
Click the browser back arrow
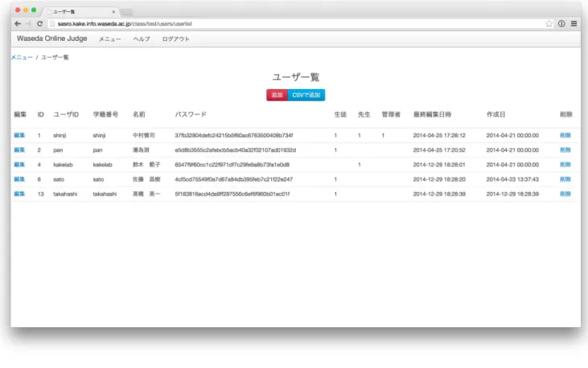[x=17, y=23]
